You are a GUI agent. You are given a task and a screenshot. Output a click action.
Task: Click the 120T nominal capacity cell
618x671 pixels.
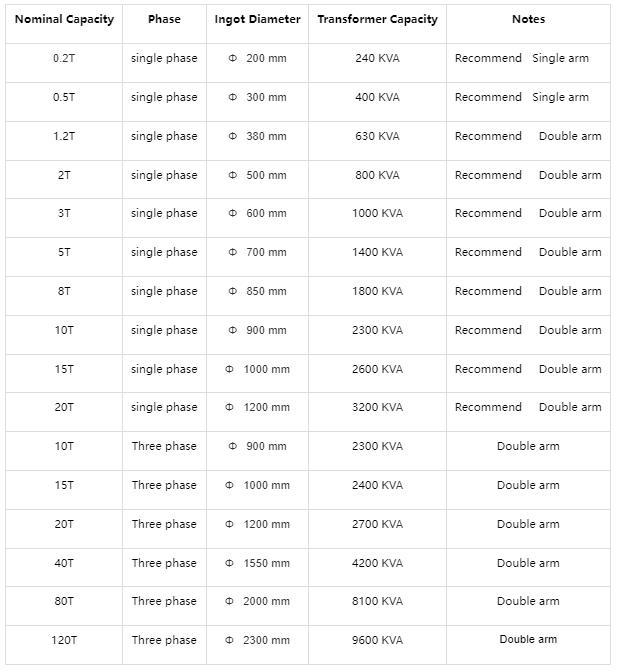click(x=64, y=640)
